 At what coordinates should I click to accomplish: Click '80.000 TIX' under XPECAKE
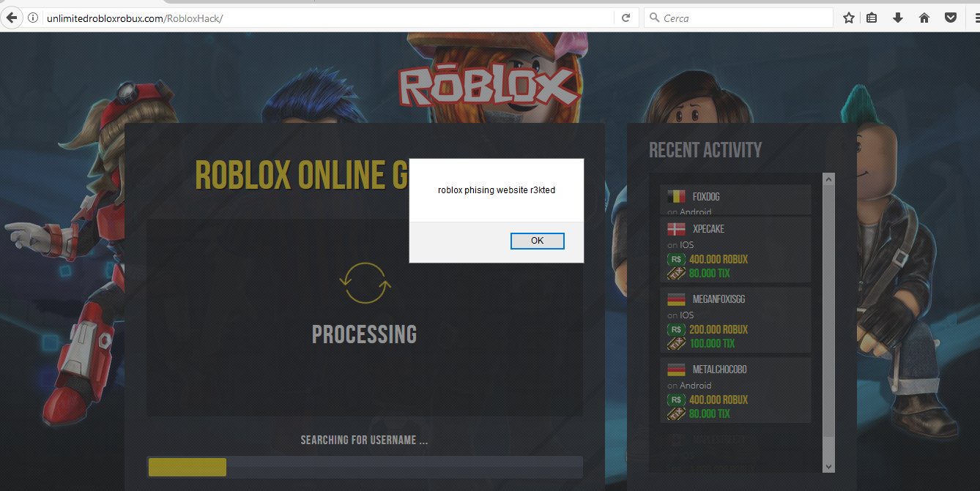710,273
